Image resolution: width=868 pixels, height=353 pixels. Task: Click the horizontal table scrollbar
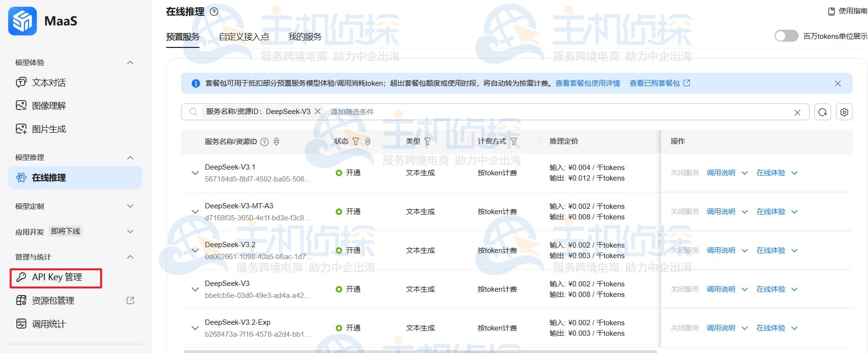tap(420, 351)
